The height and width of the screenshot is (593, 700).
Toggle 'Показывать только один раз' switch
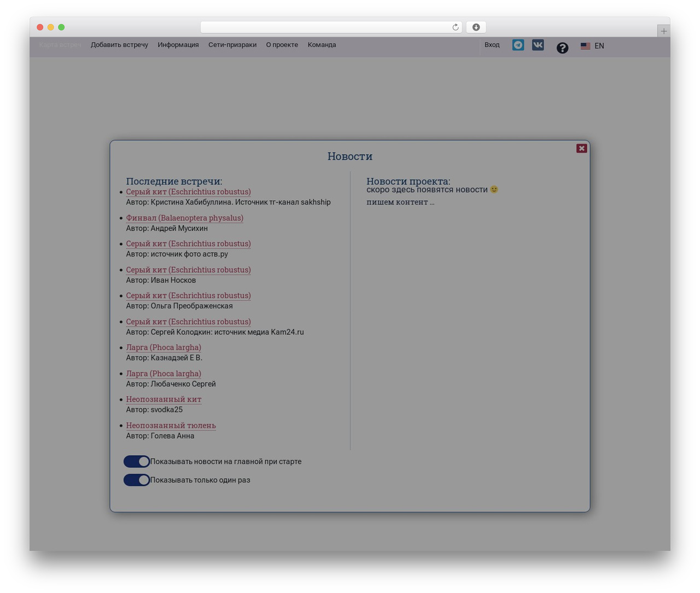(137, 480)
